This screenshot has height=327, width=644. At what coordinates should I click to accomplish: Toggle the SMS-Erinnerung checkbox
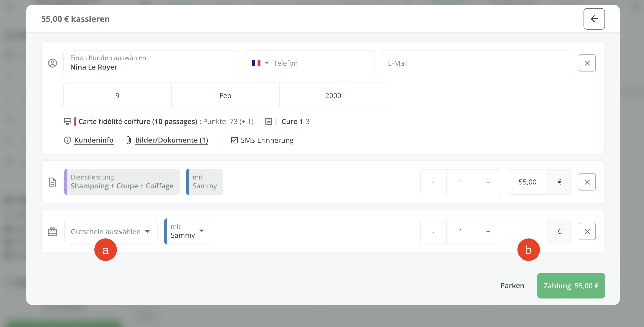point(234,140)
